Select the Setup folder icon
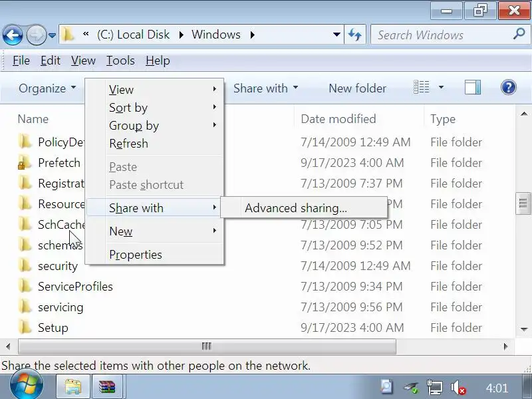The width and height of the screenshot is (532, 399). point(25,327)
